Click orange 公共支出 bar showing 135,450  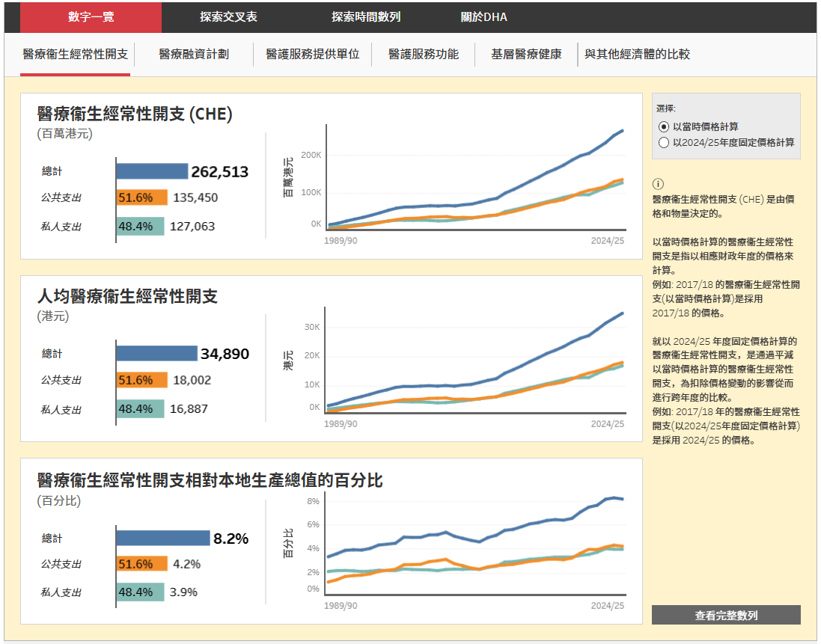click(142, 197)
